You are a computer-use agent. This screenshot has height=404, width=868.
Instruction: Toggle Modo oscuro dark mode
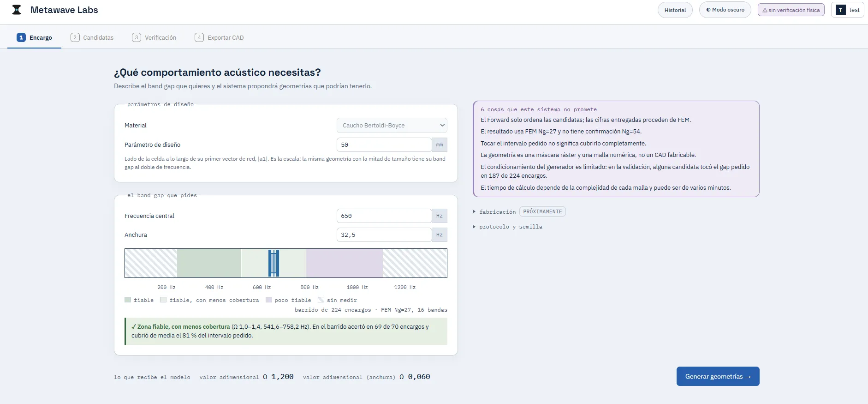point(725,10)
